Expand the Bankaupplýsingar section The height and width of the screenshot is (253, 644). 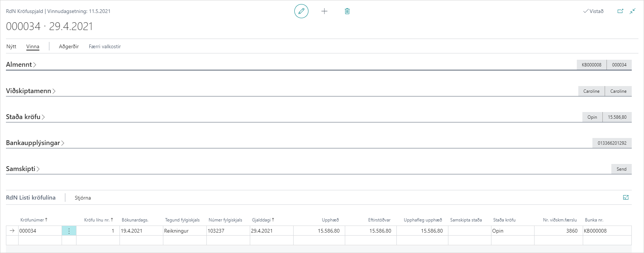coord(35,143)
